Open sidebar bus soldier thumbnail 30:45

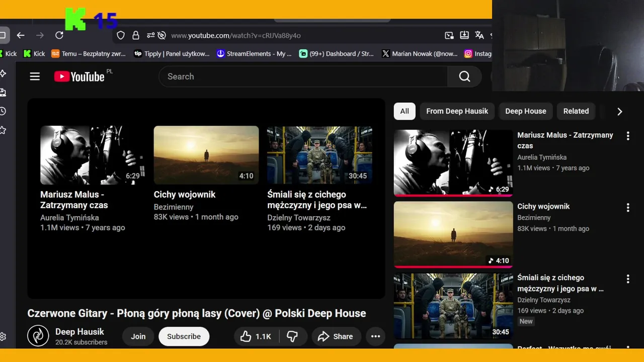coord(453,306)
